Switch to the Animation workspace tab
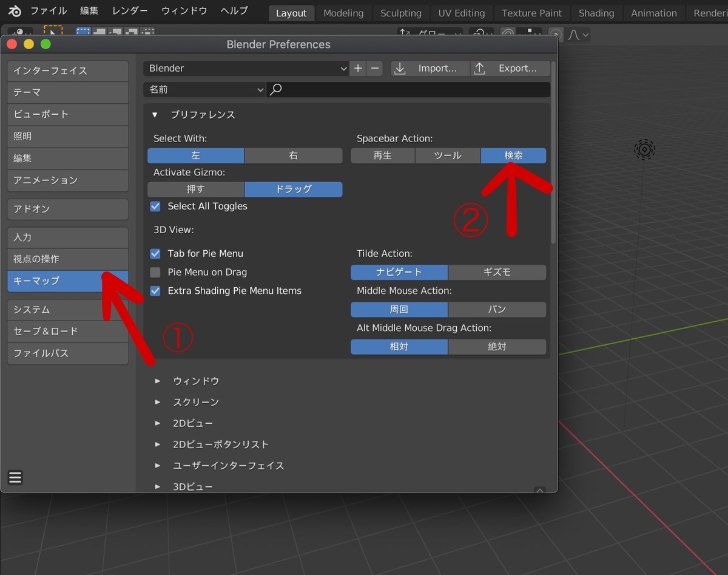The image size is (728, 575). pyautogui.click(x=654, y=13)
